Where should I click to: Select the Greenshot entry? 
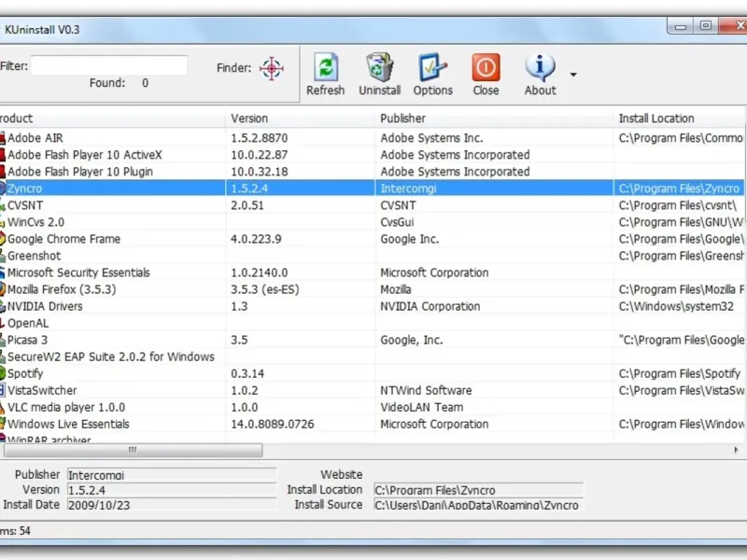(x=372, y=256)
